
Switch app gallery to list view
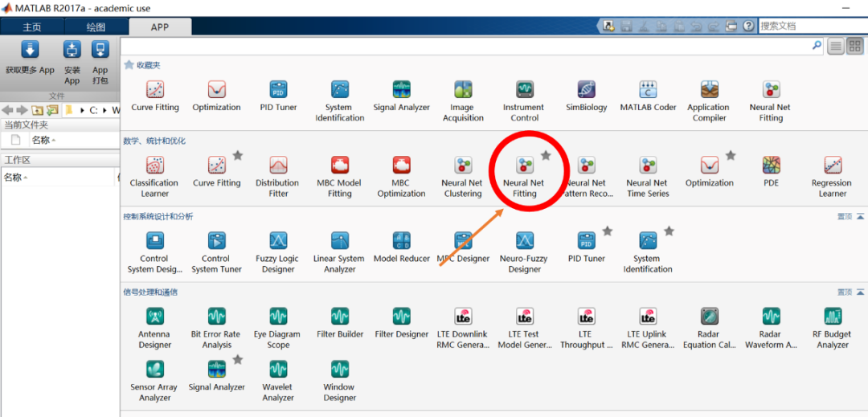coord(836,46)
